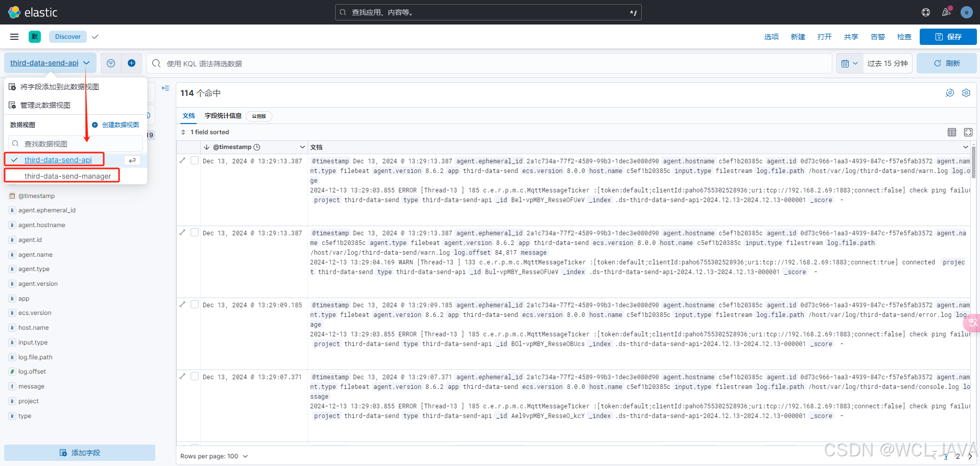Open the filter options icon
The height and width of the screenshot is (466, 980).
[111, 63]
